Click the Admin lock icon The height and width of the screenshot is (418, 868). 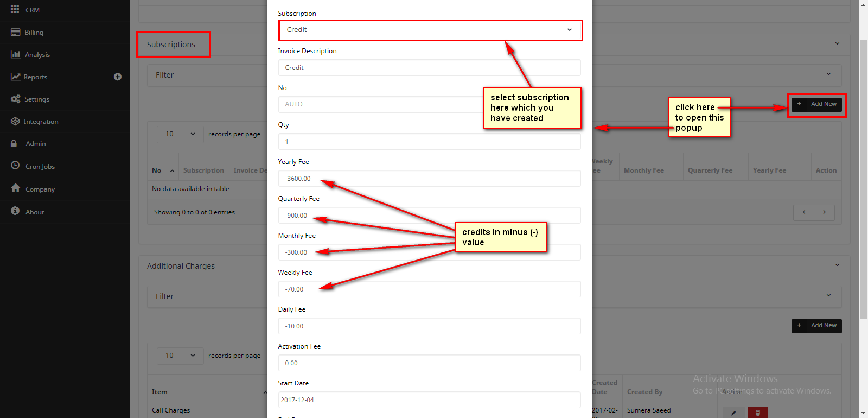14,144
